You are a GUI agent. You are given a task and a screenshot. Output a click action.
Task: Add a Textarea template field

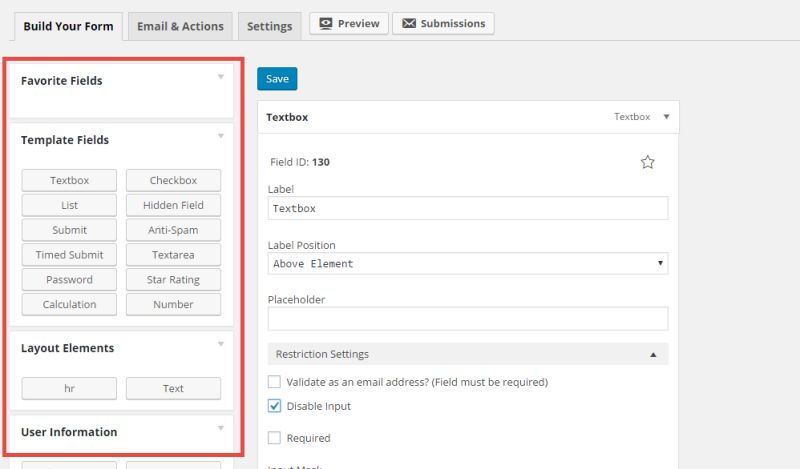173,255
